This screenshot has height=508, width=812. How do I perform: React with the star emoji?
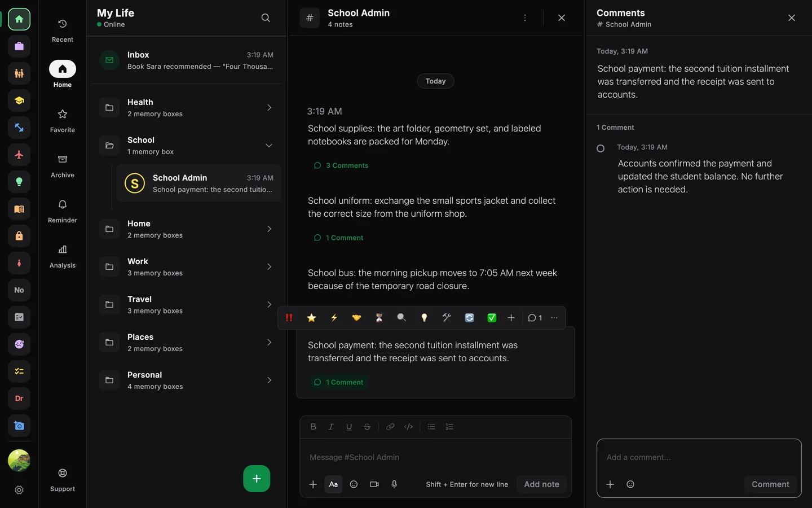point(311,318)
